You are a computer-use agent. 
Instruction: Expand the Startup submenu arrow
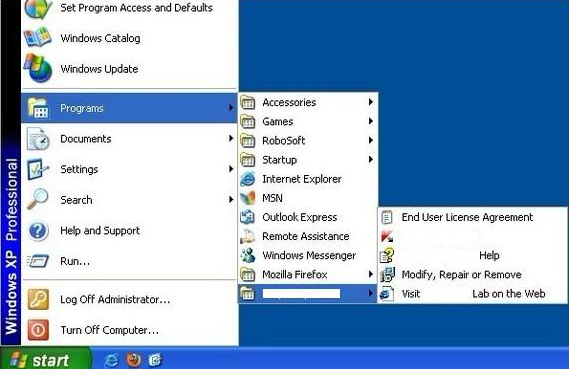(371, 159)
